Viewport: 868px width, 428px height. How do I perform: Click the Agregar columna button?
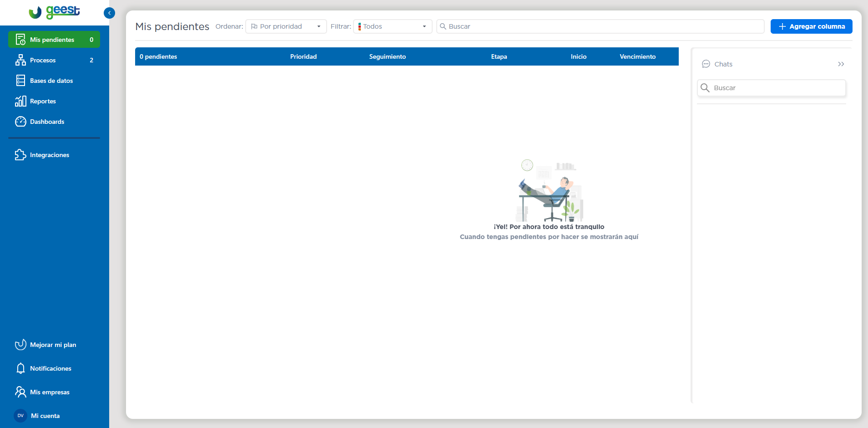tap(811, 26)
